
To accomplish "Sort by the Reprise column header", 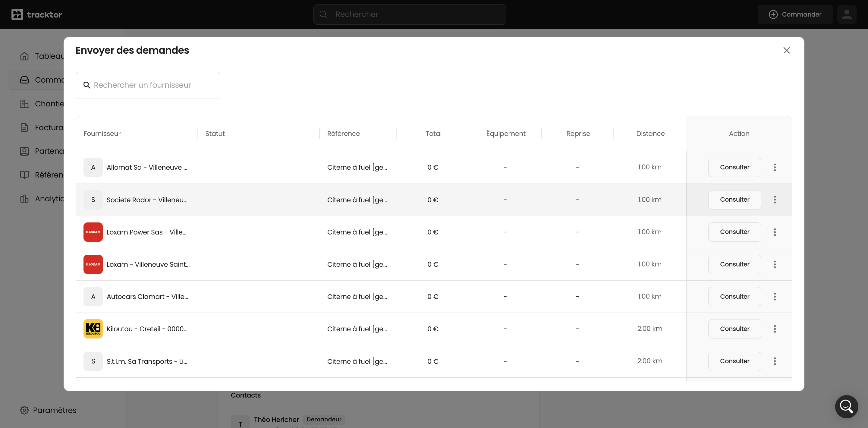I will 578,134.
